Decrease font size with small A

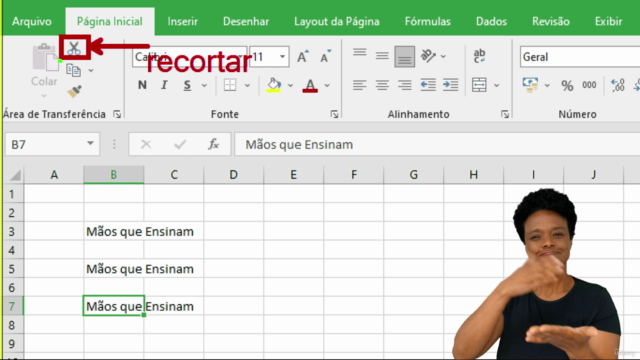(325, 56)
